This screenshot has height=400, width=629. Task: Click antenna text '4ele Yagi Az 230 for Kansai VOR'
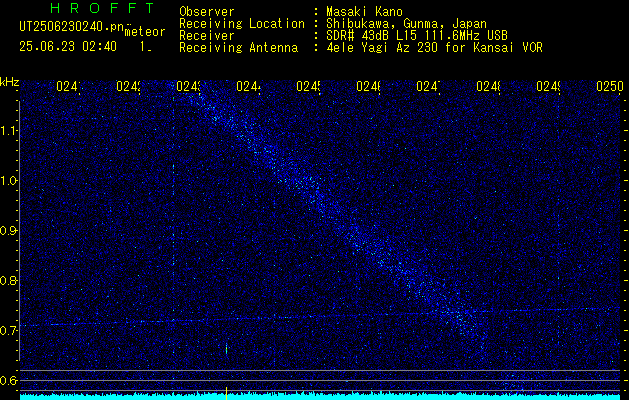(x=434, y=48)
